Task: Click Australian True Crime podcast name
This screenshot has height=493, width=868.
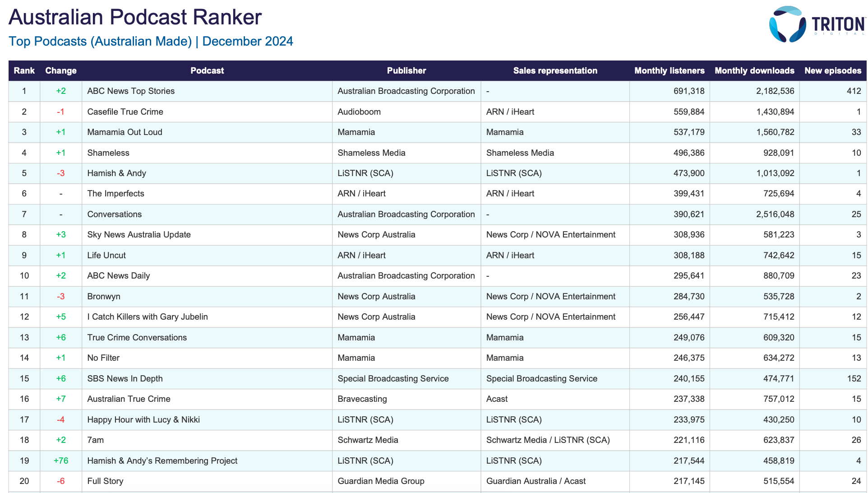Action: point(129,399)
